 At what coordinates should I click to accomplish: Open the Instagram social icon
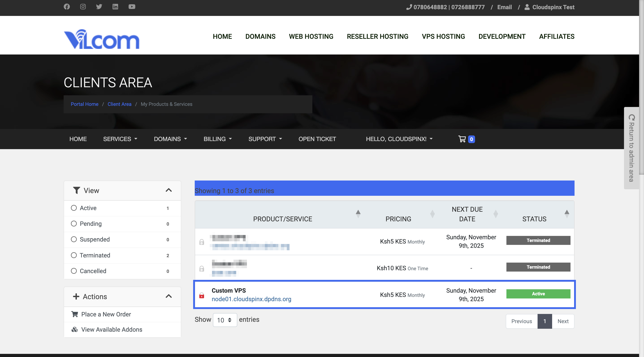83,7
